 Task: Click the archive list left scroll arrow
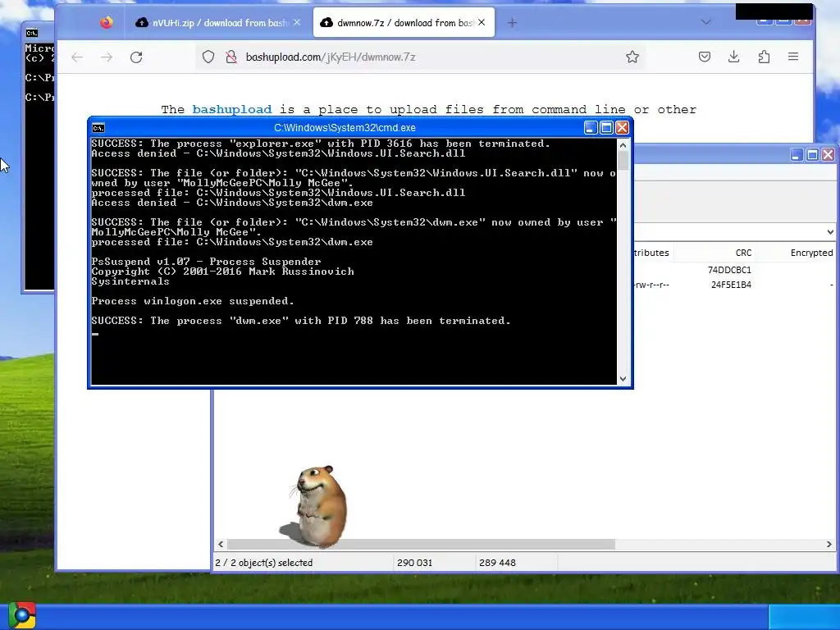click(221, 545)
